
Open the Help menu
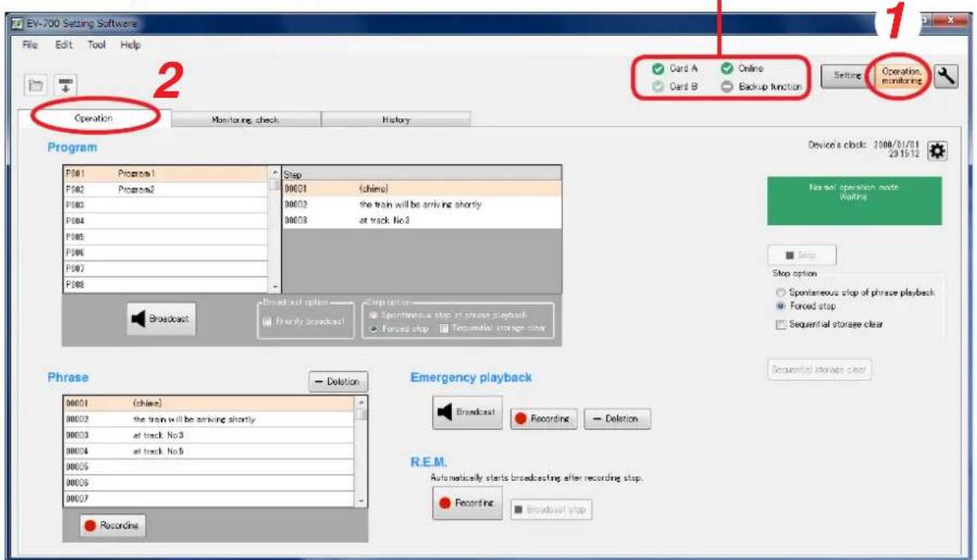pos(130,45)
